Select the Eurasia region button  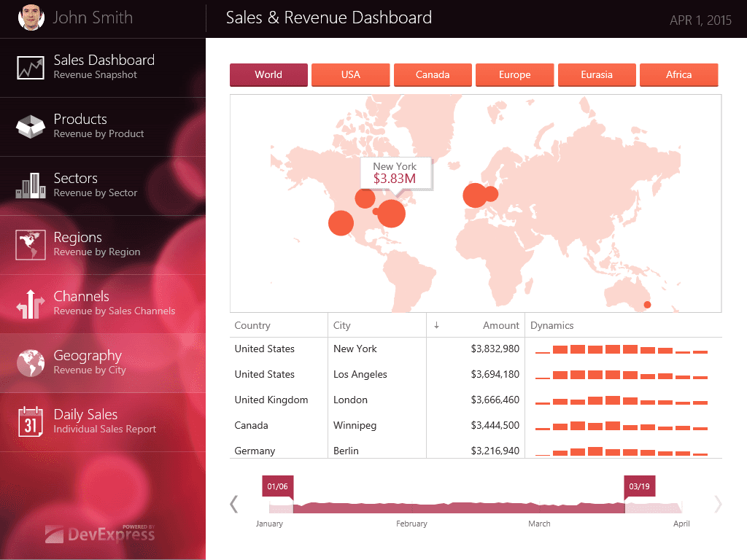597,75
